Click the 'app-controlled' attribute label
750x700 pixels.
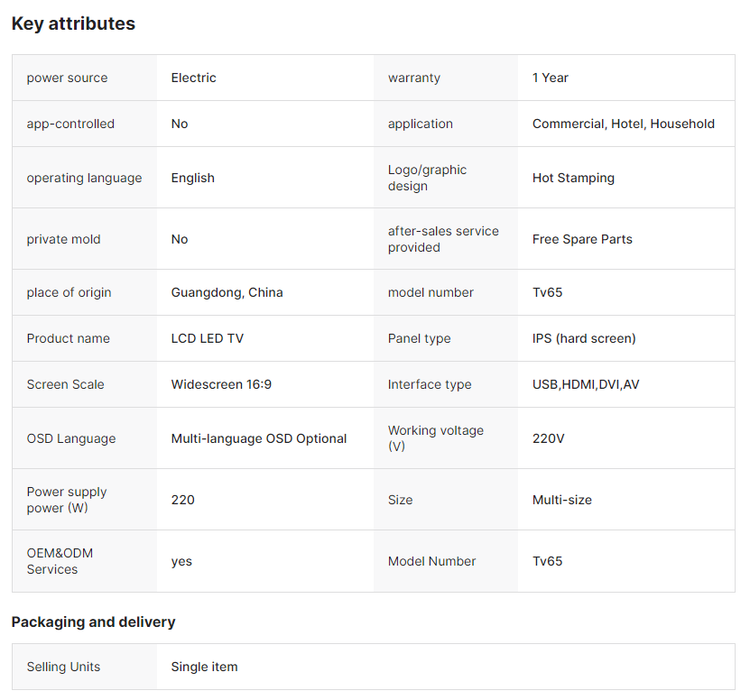click(x=70, y=124)
